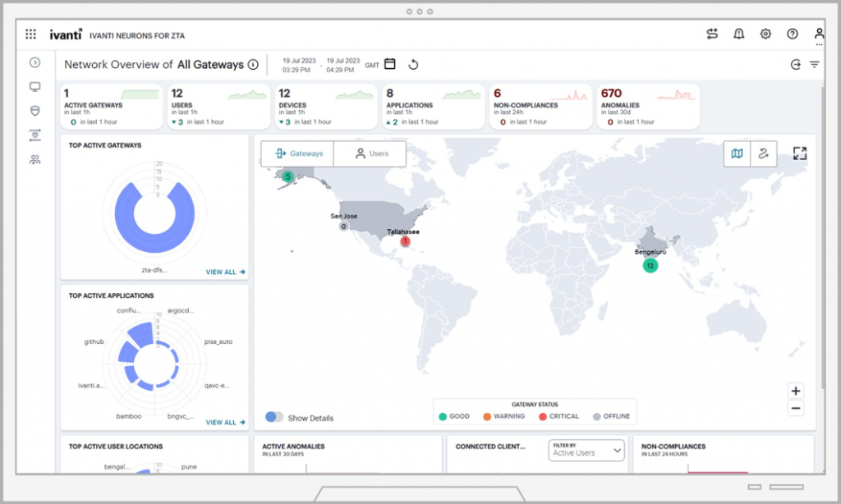Open the Applications summary card
Screen dimensions: 841x504
[x=434, y=107]
